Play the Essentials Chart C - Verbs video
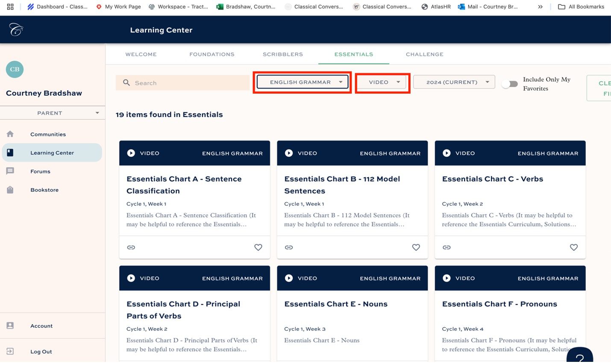 tap(446, 153)
